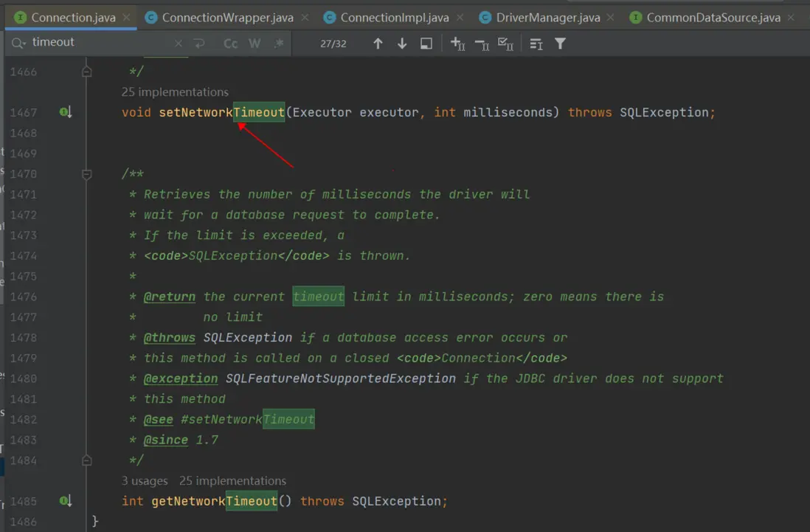Close the CommonDataSource.java tab
The image size is (810, 532).
coord(791,18)
